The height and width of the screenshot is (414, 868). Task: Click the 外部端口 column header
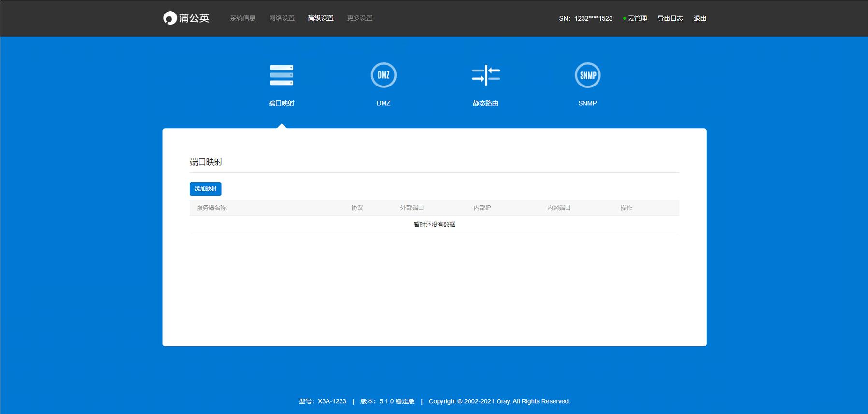pos(412,208)
